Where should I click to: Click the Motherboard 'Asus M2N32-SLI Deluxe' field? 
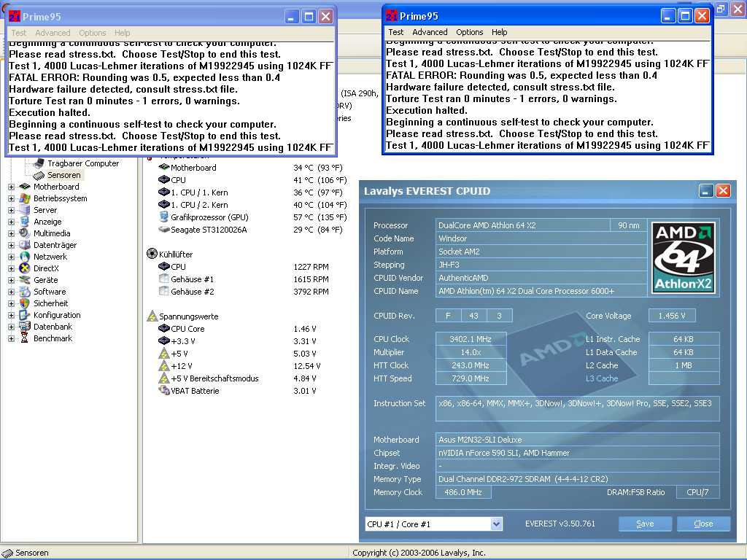tap(578, 440)
